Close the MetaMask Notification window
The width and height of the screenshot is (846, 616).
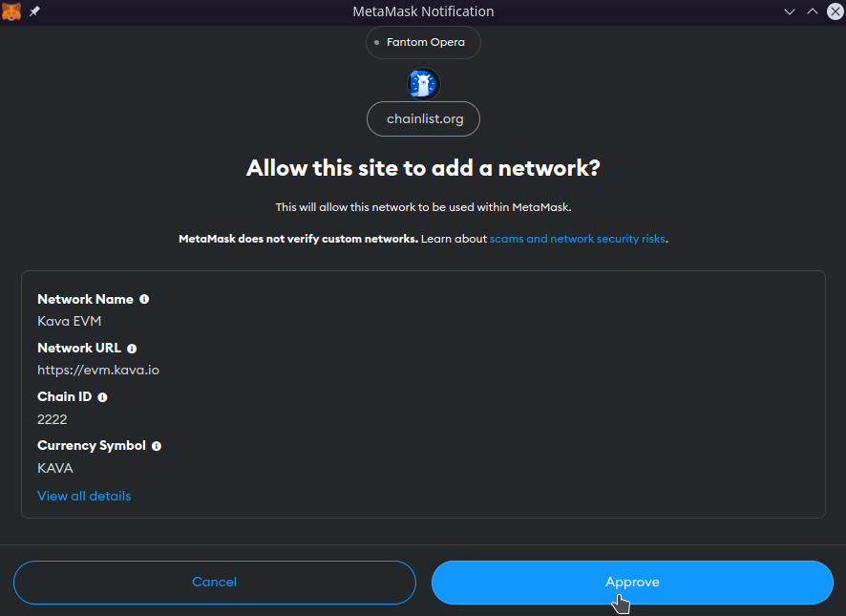(x=834, y=11)
